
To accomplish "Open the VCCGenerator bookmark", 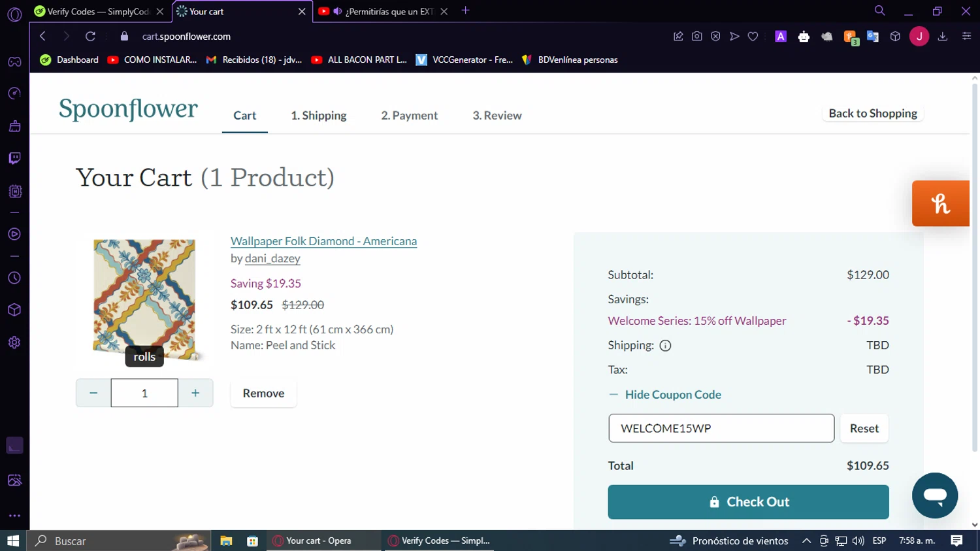I will tap(465, 59).
